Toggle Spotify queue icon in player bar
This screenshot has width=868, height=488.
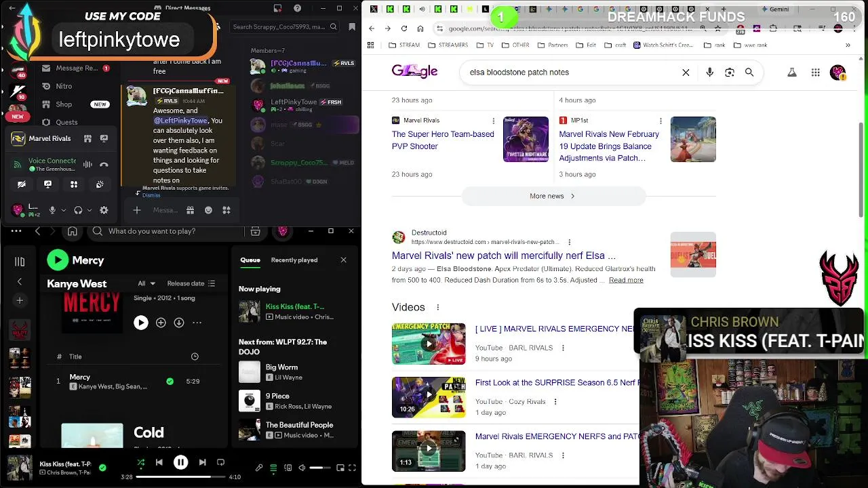[x=273, y=468]
